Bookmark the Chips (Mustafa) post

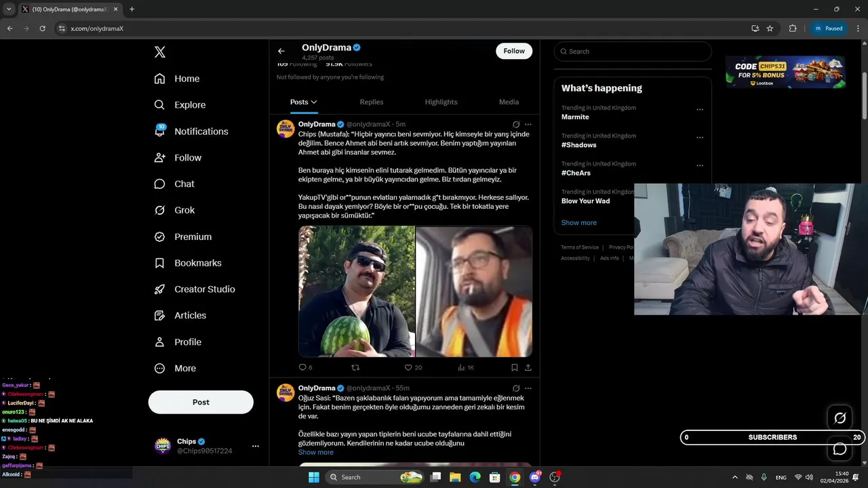click(515, 367)
